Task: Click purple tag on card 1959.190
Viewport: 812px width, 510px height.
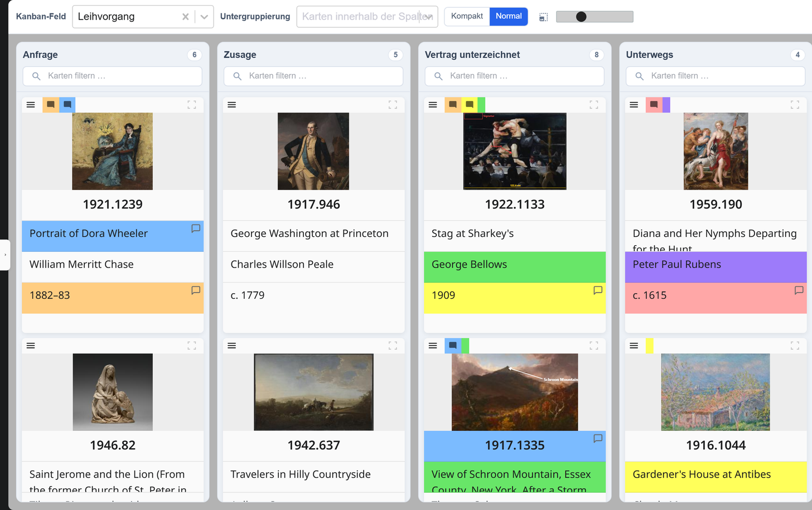Action: [x=666, y=105]
